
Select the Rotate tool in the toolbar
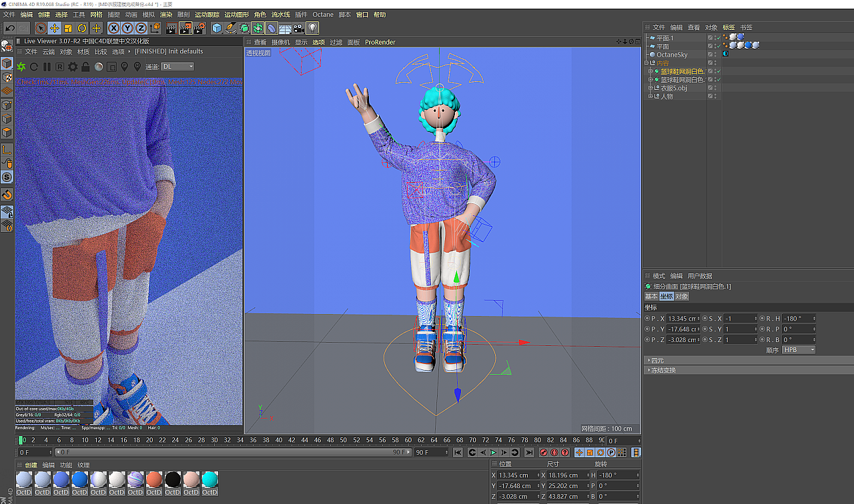(81, 28)
